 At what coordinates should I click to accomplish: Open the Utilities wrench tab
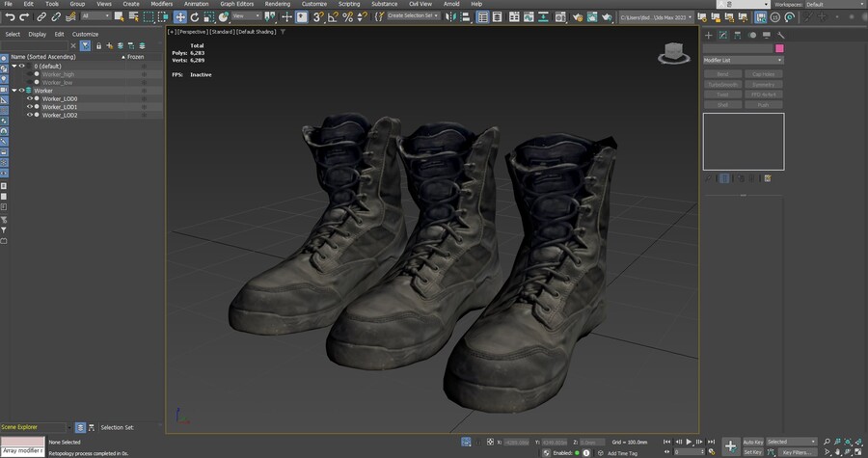point(779,35)
